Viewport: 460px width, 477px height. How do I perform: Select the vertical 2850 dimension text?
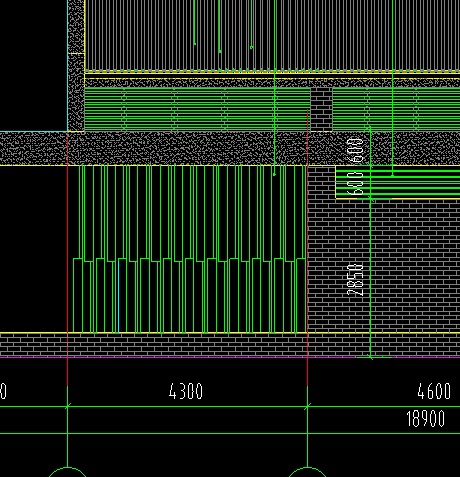(355, 279)
